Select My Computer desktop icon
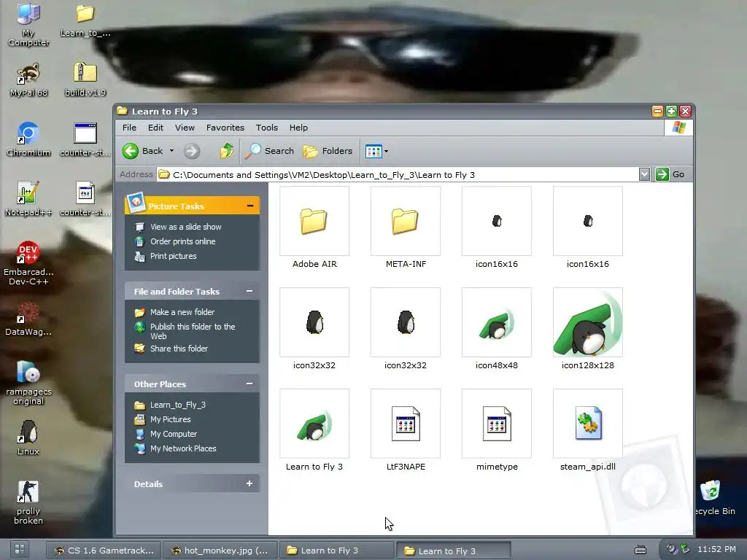 pyautogui.click(x=28, y=24)
